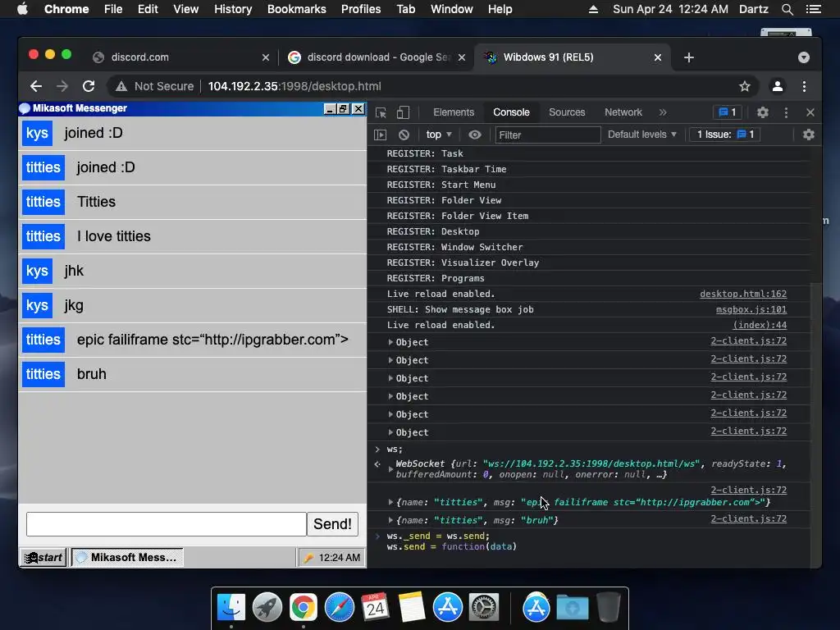Expand the message object containing "bruh"
840x630 pixels.
pos(390,520)
